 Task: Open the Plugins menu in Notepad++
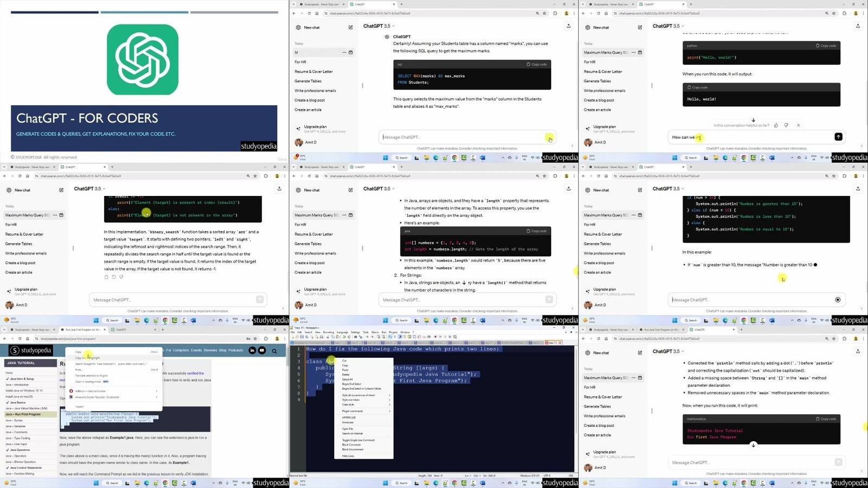point(393,332)
